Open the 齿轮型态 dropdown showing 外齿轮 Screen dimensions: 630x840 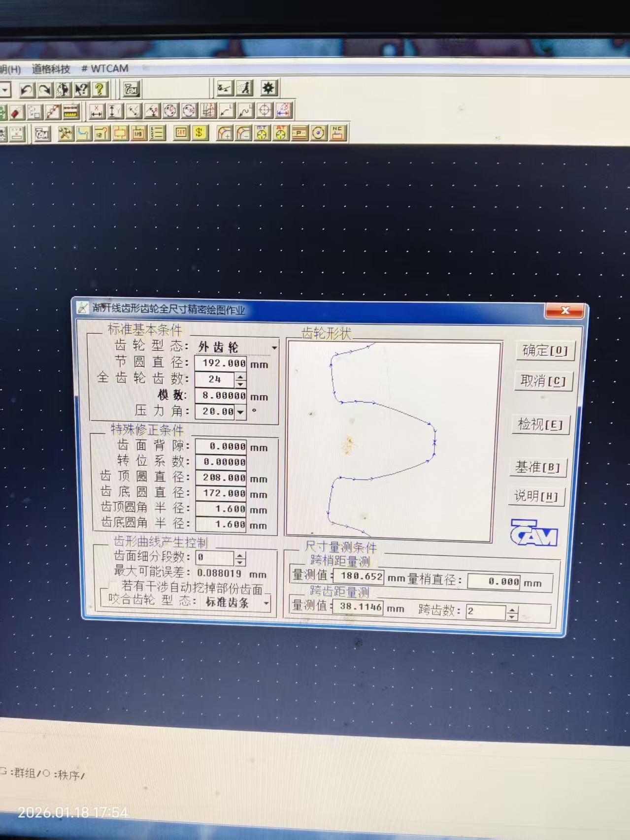(275, 348)
